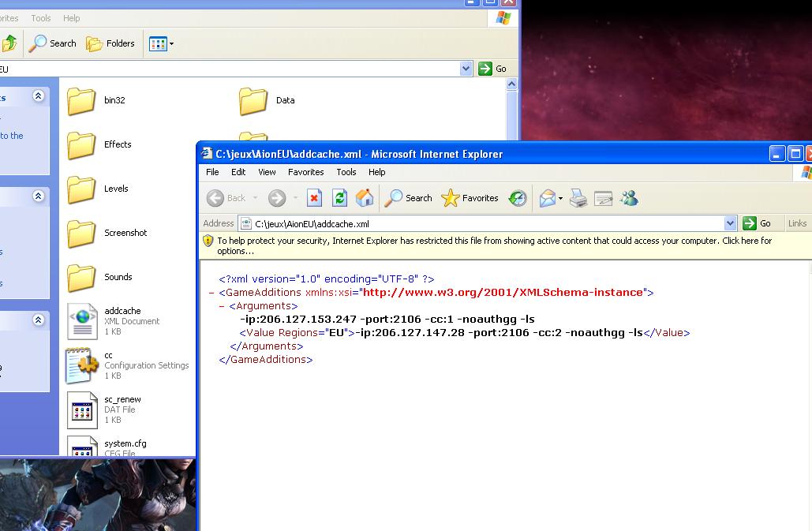Click the Explorer window scroll up arrow

coord(511,84)
